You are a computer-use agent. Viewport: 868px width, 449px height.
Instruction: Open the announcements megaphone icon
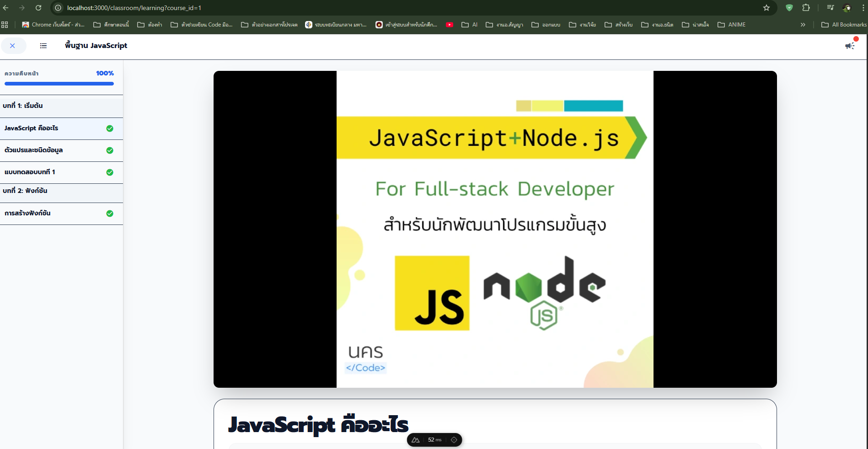click(x=850, y=46)
